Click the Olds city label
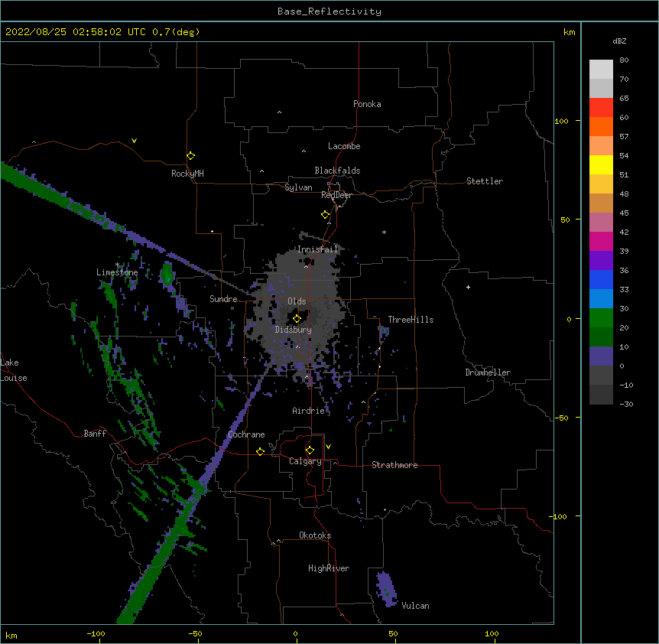Screen dimensions: 659x644 click(297, 301)
